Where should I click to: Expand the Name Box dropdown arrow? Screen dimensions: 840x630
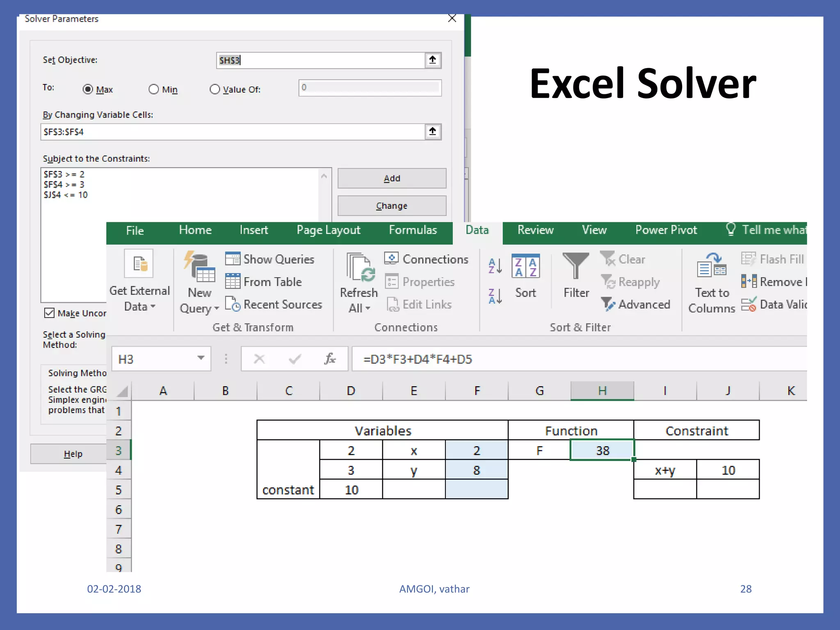pos(201,358)
